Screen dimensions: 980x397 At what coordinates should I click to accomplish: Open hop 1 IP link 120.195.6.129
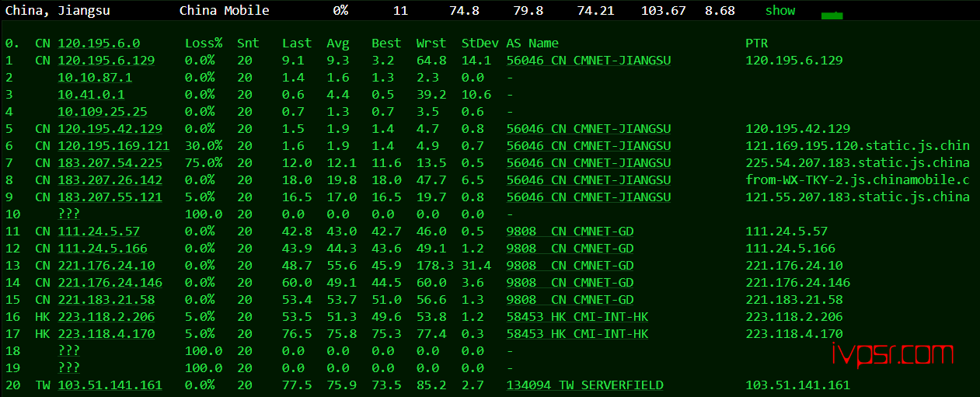click(x=106, y=61)
